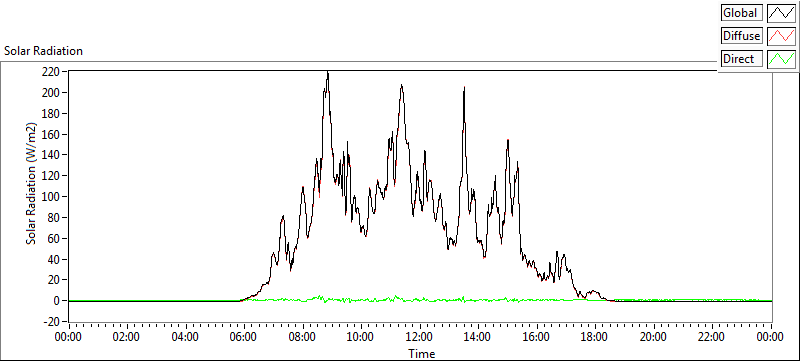800x361 pixels.
Task: Select the Diffuse legend label
Action: click(742, 36)
